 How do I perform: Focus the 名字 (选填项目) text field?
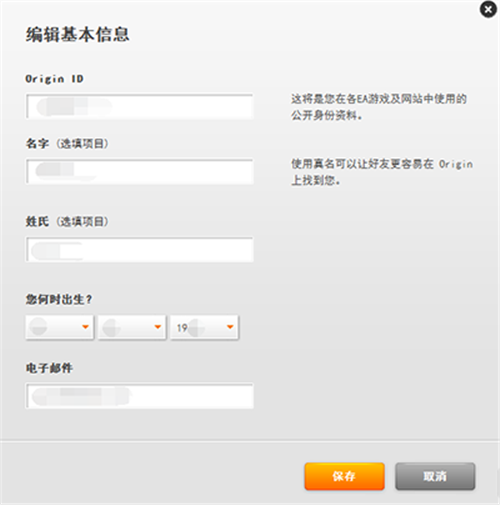140,171
